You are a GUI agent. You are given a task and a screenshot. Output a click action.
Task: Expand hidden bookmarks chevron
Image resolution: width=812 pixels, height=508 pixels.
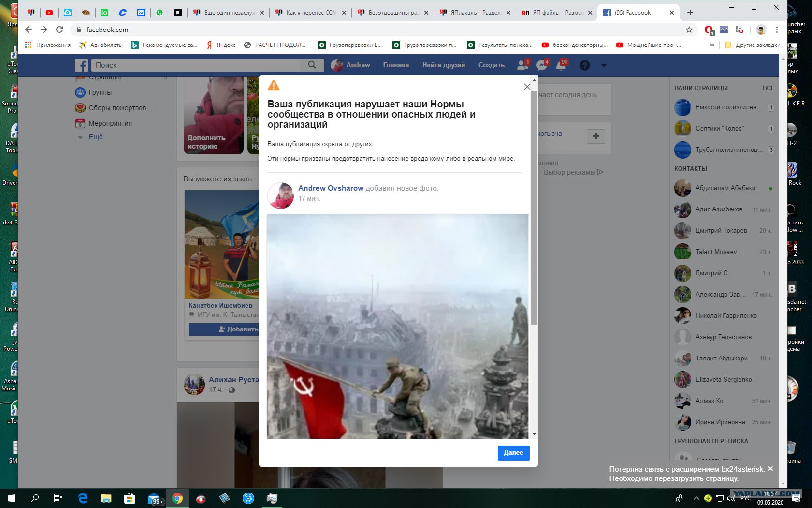point(712,45)
